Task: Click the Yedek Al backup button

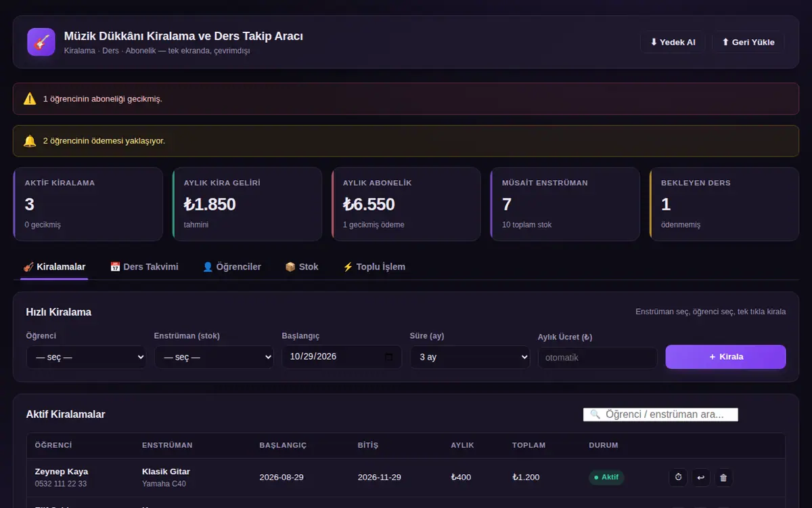Action: click(673, 42)
